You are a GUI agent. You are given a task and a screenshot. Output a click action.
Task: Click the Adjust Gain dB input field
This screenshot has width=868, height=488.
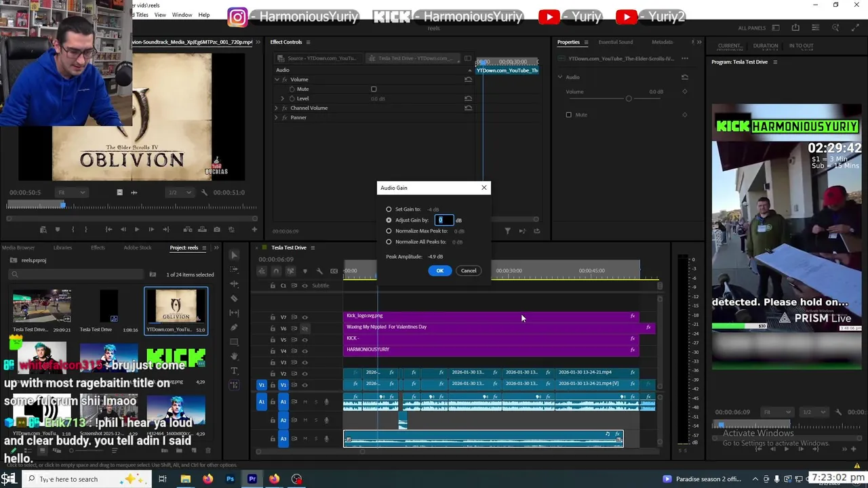click(443, 220)
